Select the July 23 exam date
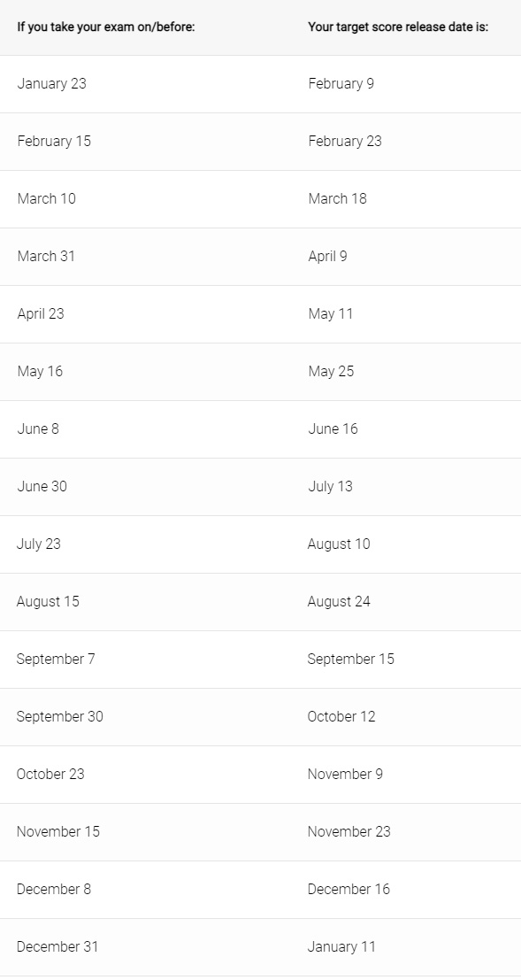This screenshot has height=980, width=521. 39,544
